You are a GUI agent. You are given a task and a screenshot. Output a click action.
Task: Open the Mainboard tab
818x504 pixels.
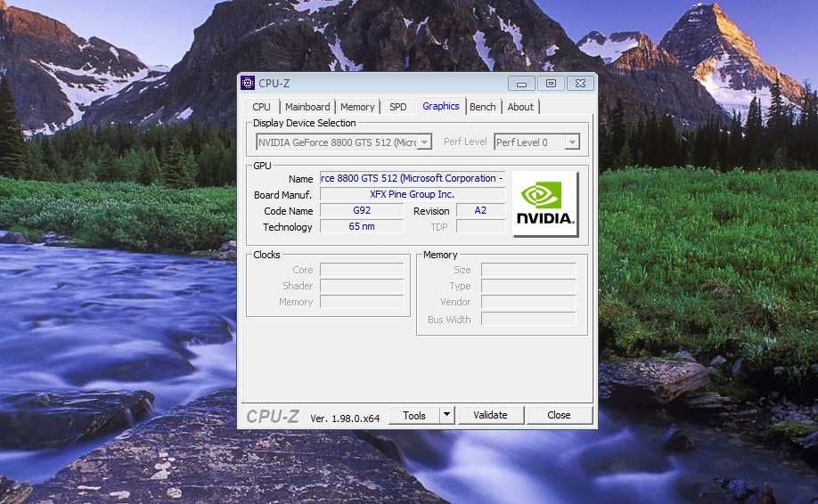[307, 107]
